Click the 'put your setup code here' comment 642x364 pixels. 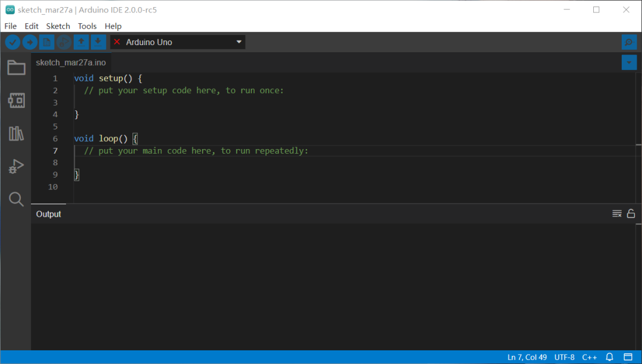click(x=184, y=90)
